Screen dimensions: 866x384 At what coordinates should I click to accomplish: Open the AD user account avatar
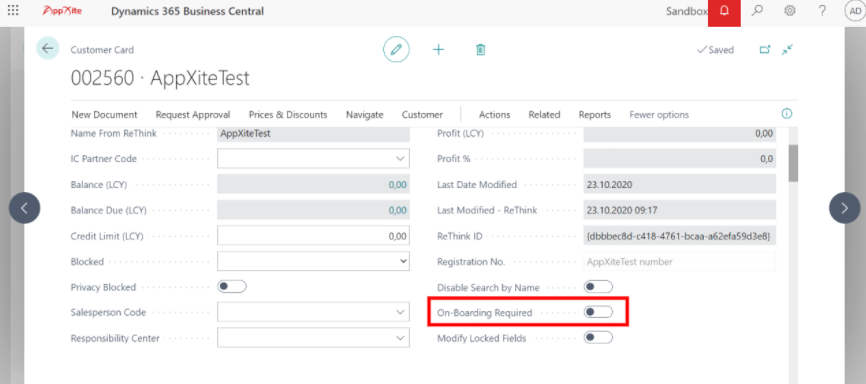pyautogui.click(x=855, y=10)
